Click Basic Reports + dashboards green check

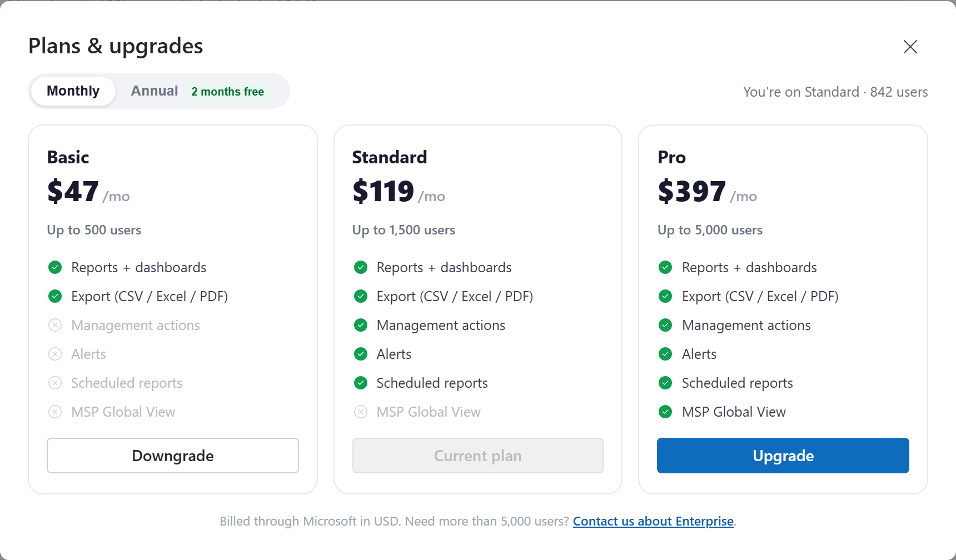[x=55, y=268]
